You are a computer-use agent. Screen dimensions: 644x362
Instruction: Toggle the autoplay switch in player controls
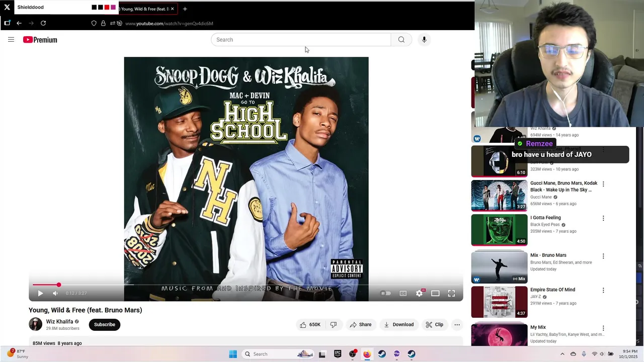[x=386, y=293]
